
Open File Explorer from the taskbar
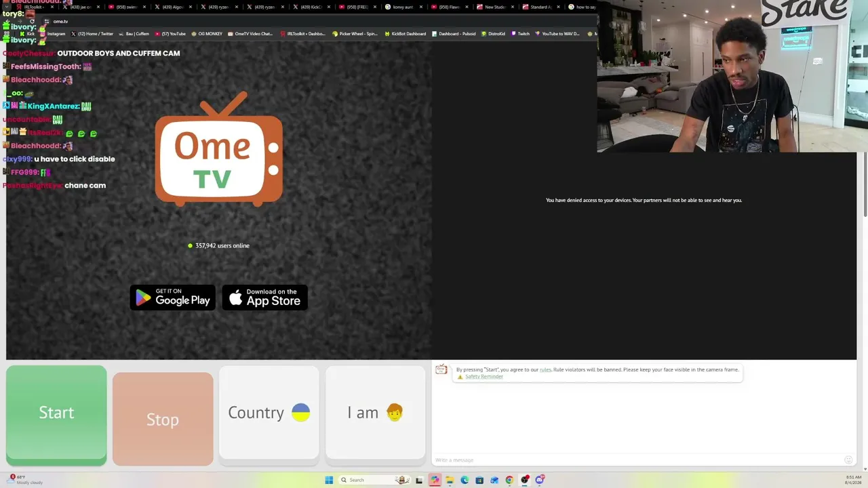[x=449, y=480]
